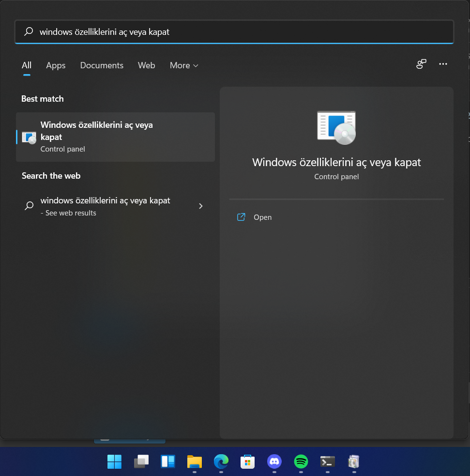This screenshot has width=470, height=476.
Task: Select the Web search tab
Action: [146, 65]
